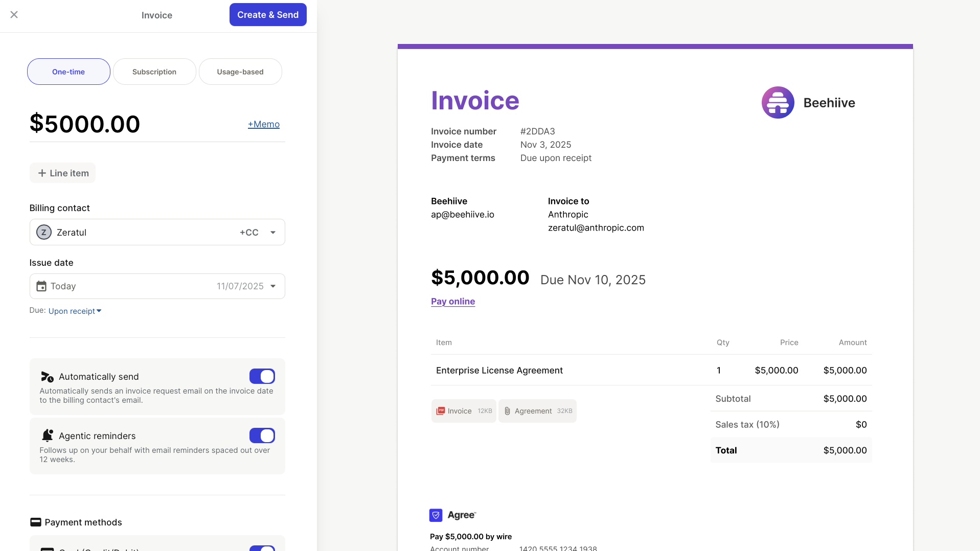
Task: Toggle off Automatically send
Action: point(262,376)
